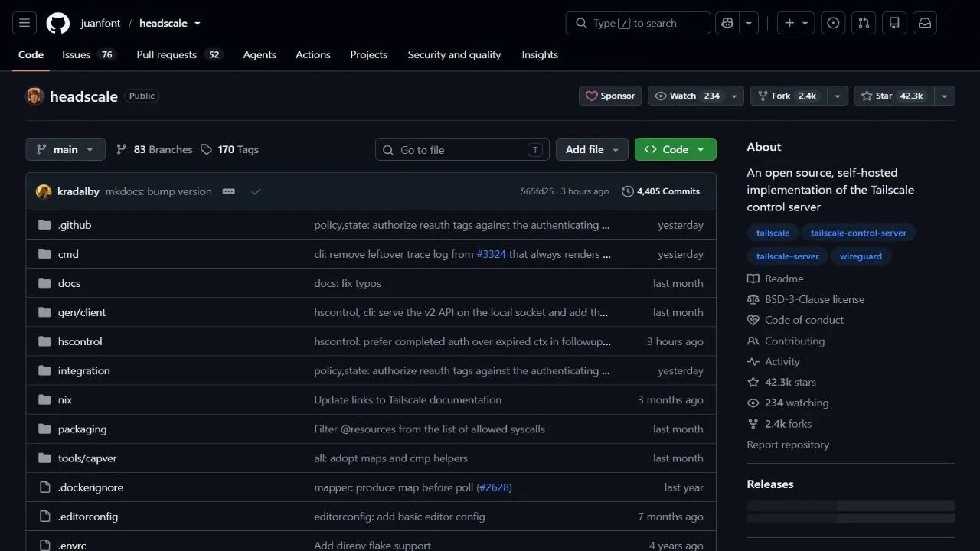Click the Sponsor button
The width and height of the screenshot is (980, 551).
coord(610,96)
